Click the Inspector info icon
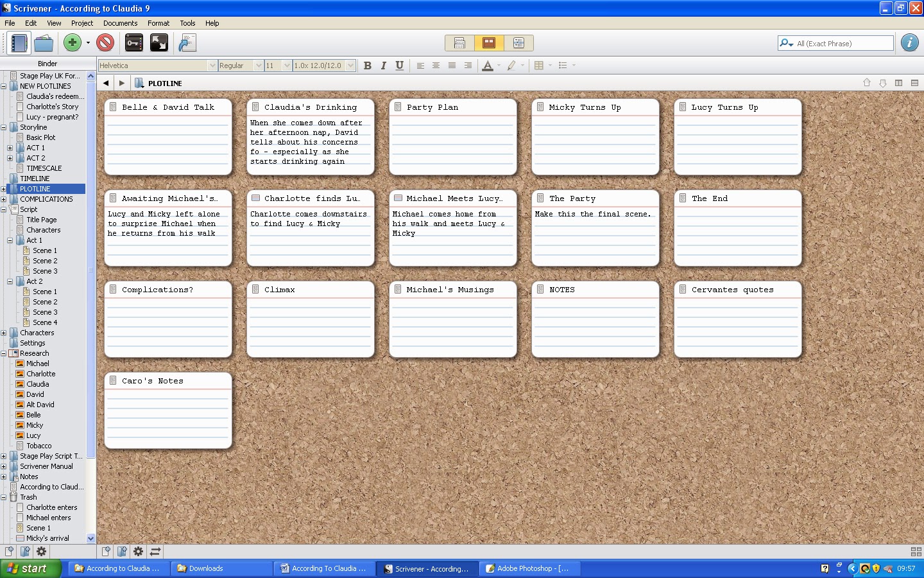The height and width of the screenshot is (578, 924). tap(909, 43)
